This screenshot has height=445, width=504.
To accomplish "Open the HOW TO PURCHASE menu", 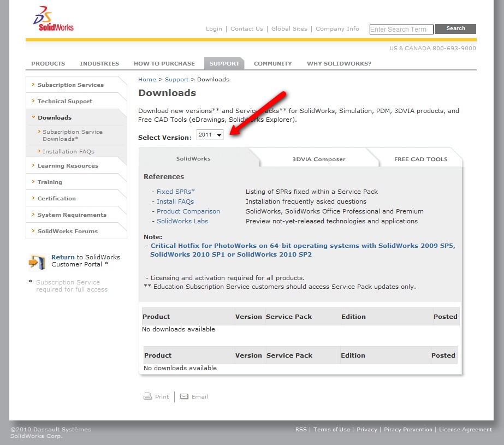I will click(x=164, y=64).
